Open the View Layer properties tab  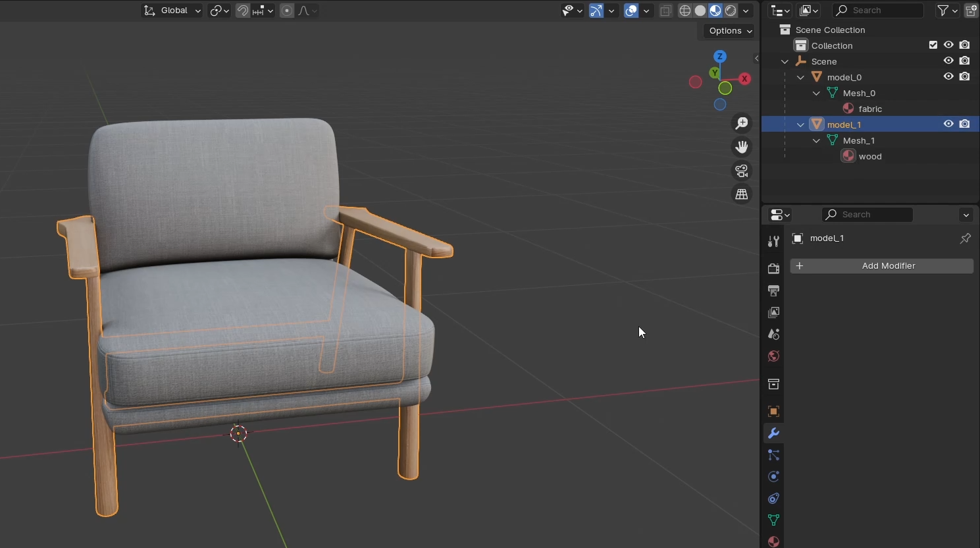(x=773, y=312)
